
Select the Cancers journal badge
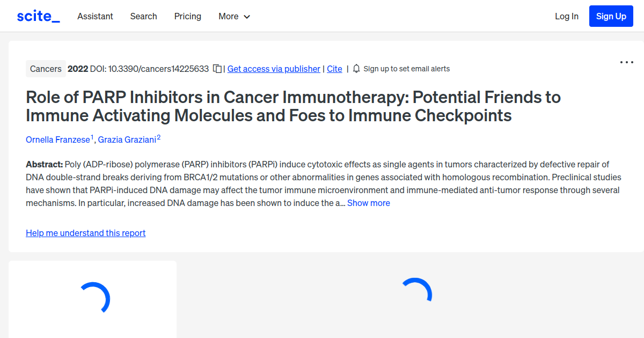coord(46,68)
